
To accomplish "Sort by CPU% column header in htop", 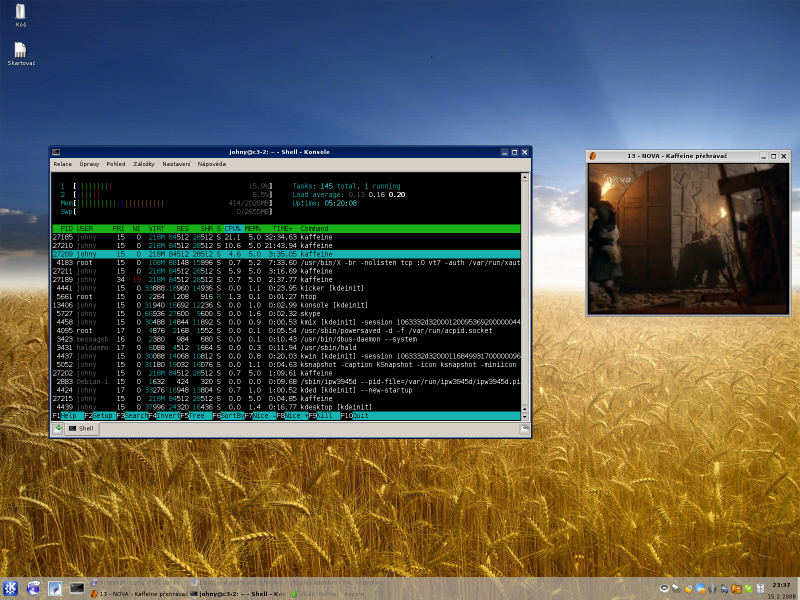I will [x=234, y=228].
